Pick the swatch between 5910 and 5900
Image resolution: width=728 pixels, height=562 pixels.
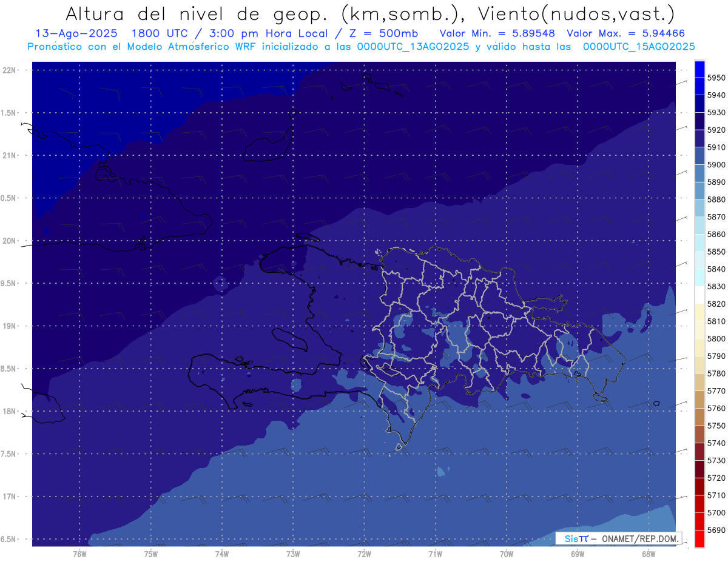[x=699, y=156]
